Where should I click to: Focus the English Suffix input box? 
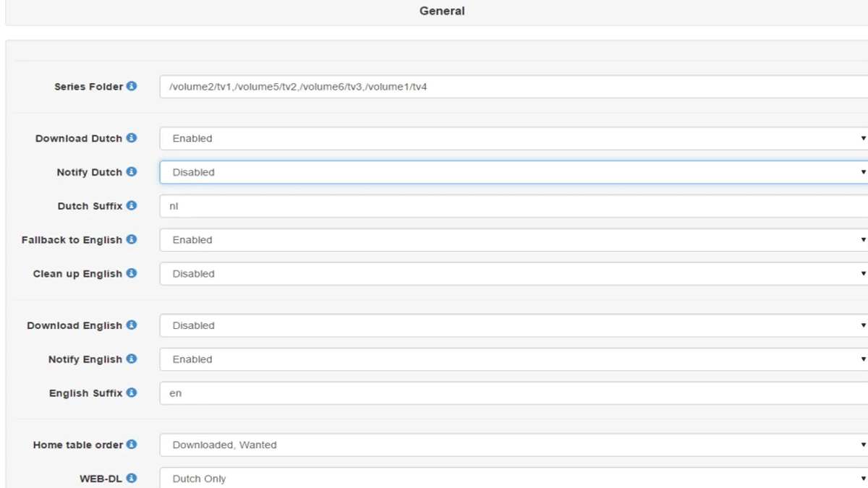coord(514,393)
